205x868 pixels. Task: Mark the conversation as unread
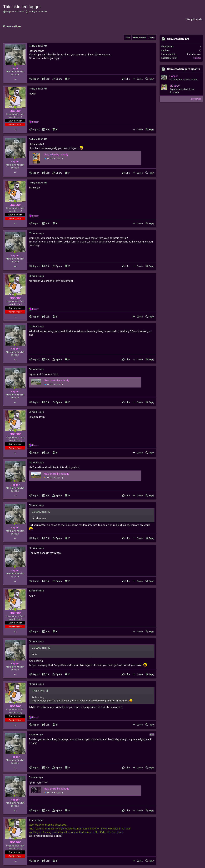pos(139,38)
